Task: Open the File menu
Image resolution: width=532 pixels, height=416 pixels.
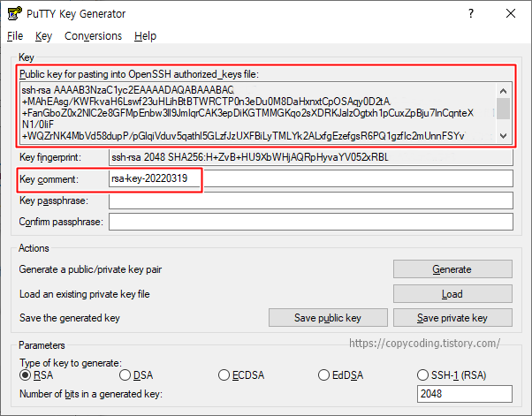Action: point(15,36)
